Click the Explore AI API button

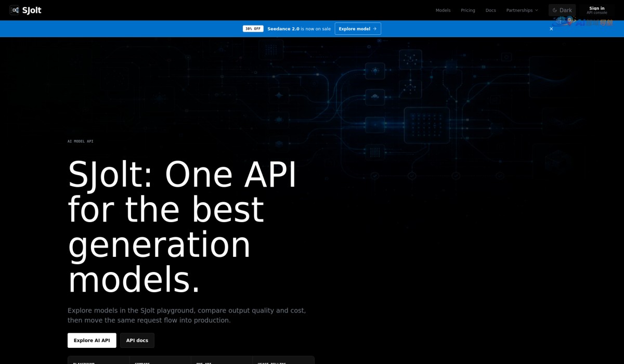(92, 341)
